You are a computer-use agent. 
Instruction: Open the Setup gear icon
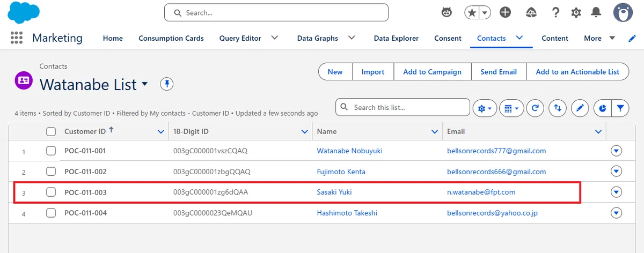pyautogui.click(x=576, y=12)
